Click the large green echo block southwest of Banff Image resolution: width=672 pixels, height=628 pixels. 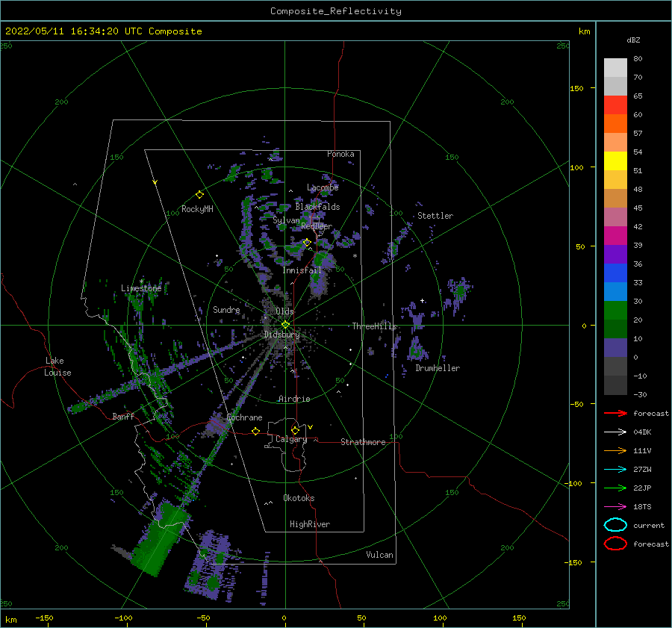tap(161, 538)
